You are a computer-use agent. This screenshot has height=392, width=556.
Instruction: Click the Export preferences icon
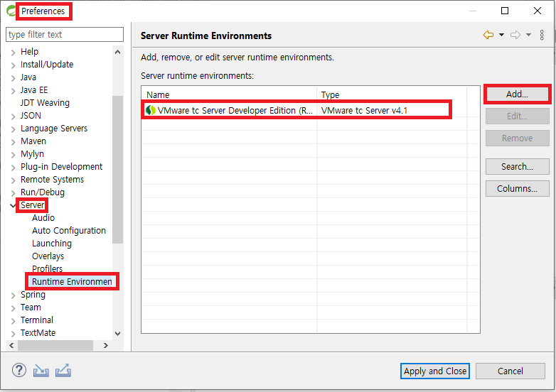63,371
